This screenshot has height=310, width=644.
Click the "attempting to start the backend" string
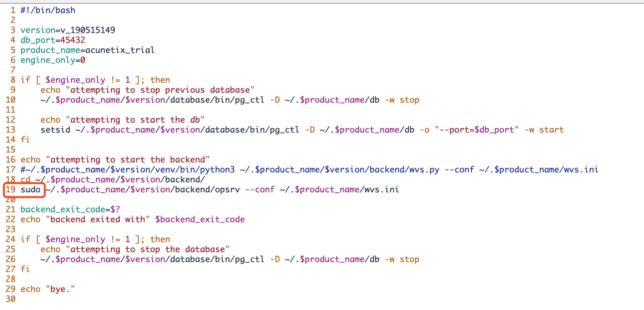pyautogui.click(x=127, y=160)
